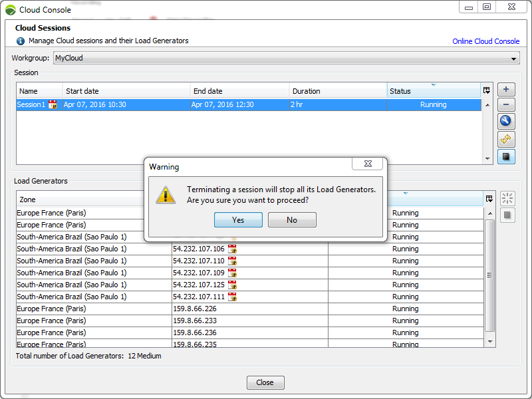The image size is (532, 399).
Task: Click load generators scrollbar down arrow
Action: (x=490, y=342)
